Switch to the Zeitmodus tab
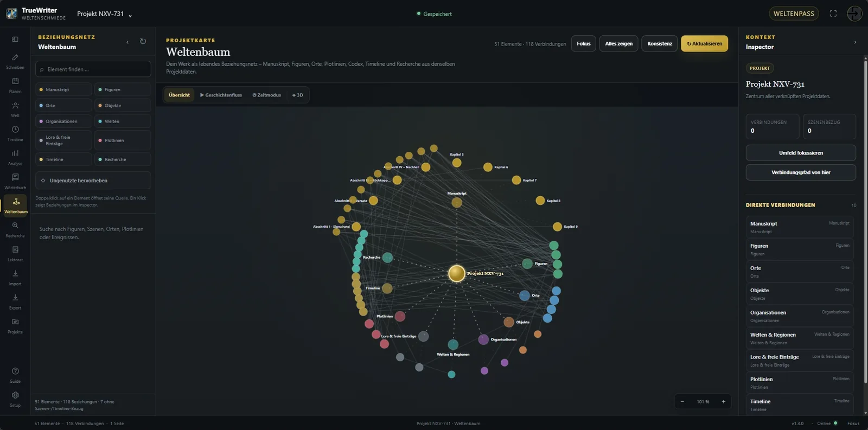This screenshot has width=868, height=430. click(x=266, y=95)
